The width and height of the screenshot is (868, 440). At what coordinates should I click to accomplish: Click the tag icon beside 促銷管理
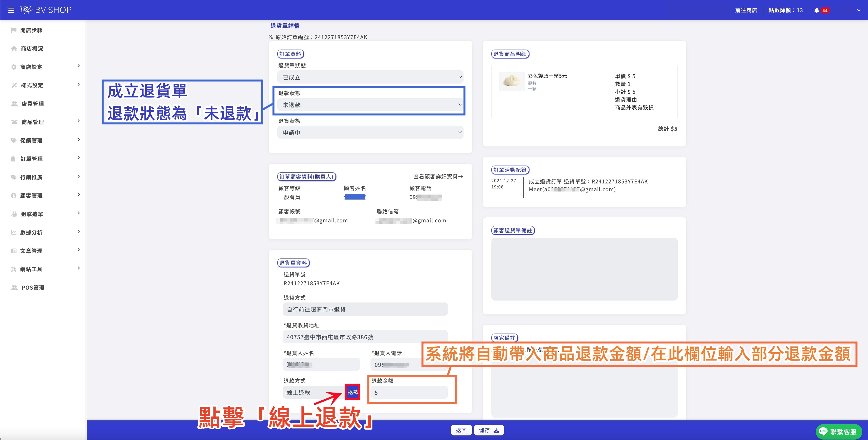coord(14,140)
